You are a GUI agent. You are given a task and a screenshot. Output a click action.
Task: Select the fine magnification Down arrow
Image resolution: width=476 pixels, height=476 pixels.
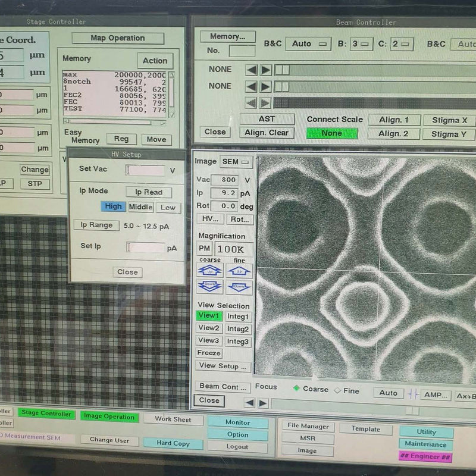(x=238, y=286)
